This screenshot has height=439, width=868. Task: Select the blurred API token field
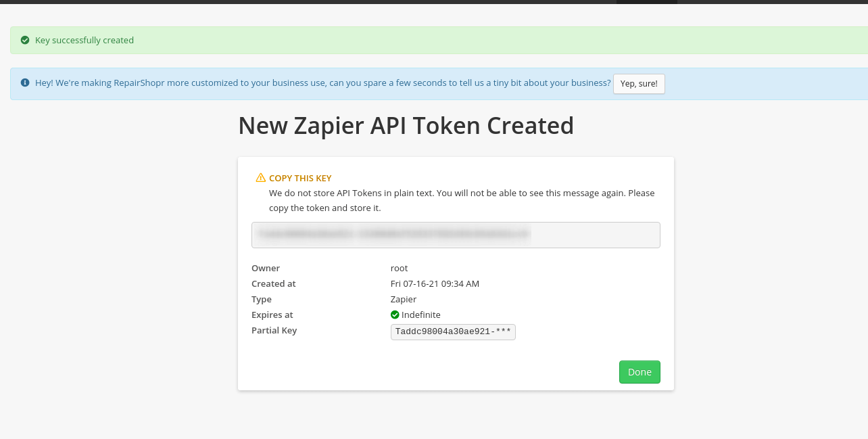456,235
